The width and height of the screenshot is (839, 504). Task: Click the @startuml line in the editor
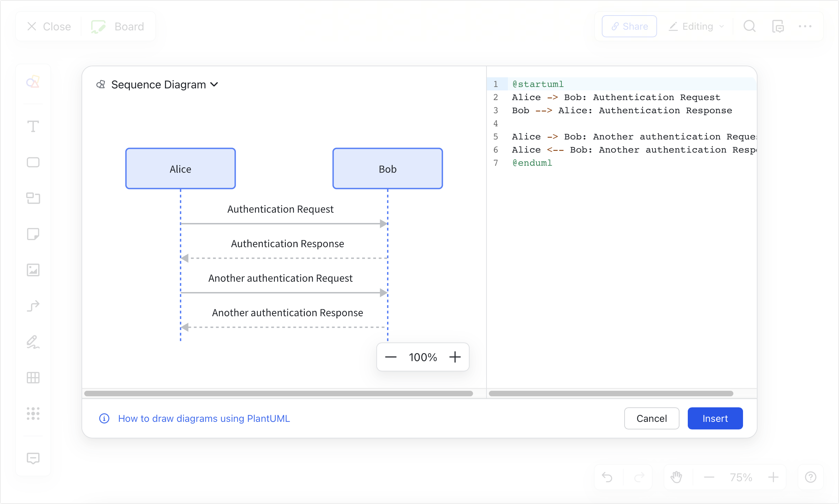(538, 84)
